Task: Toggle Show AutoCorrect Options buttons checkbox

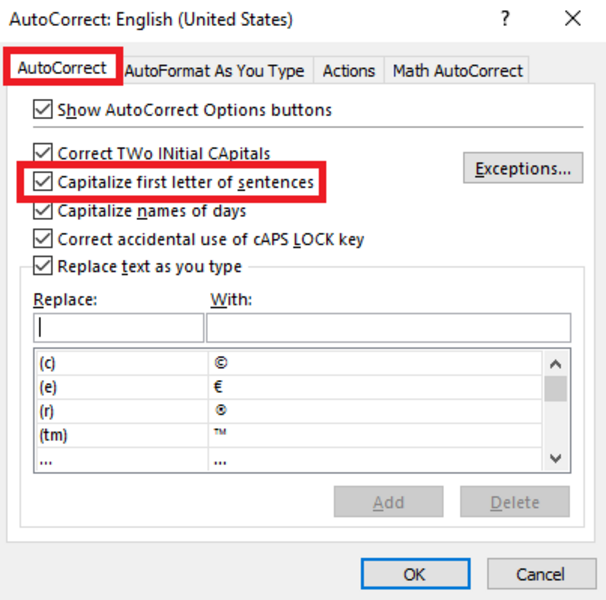Action: coord(43,110)
